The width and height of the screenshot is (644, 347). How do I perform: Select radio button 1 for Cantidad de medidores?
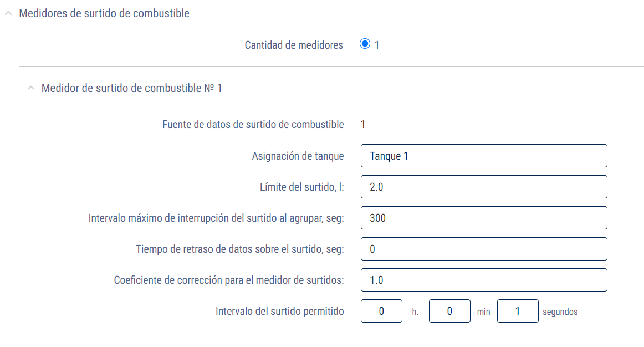[365, 43]
